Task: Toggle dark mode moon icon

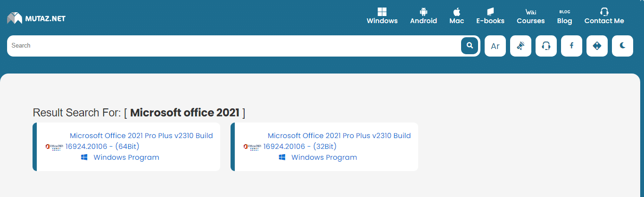Action: (x=622, y=46)
